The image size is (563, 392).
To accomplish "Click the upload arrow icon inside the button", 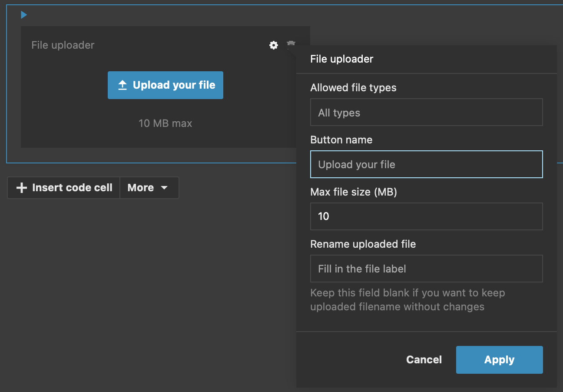I will tap(123, 85).
